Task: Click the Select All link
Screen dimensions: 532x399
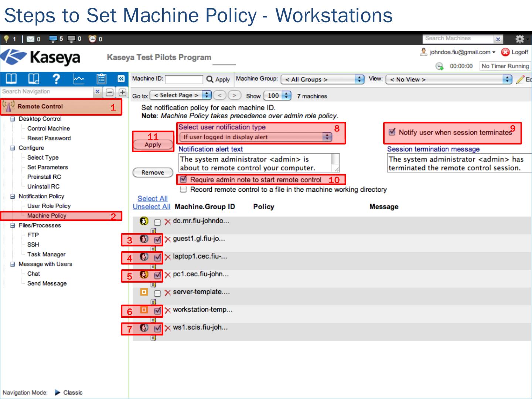Action: click(x=152, y=199)
